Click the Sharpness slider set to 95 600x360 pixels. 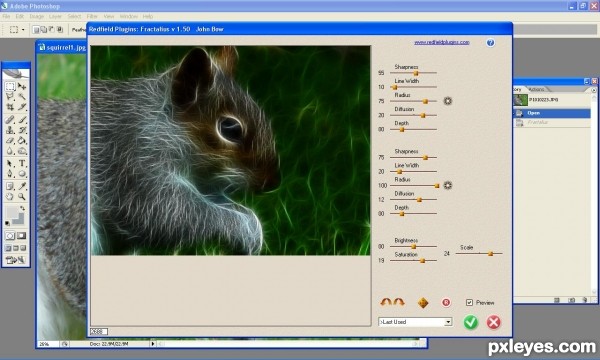coord(413,73)
